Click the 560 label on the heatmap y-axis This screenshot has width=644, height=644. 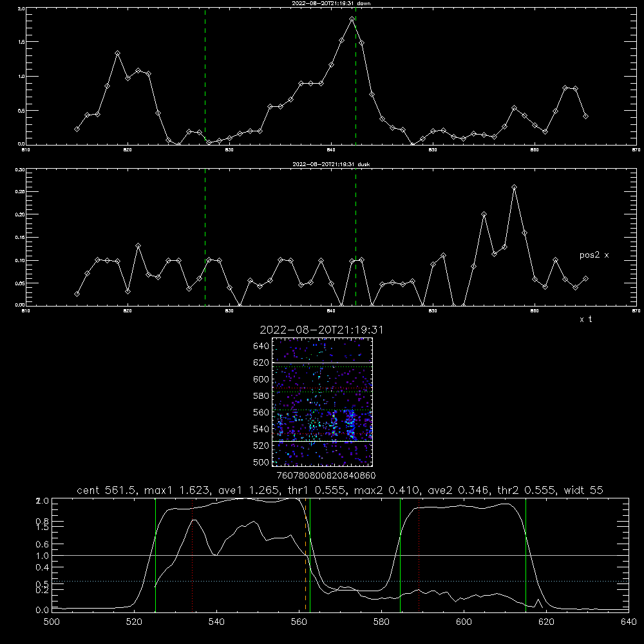261,412
